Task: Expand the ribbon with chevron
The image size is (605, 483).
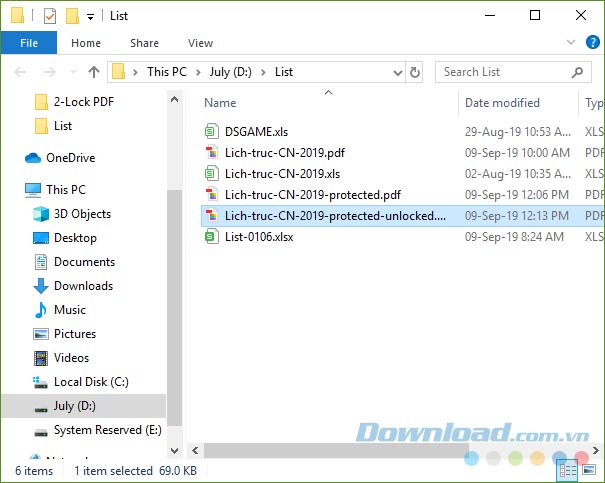Action: pyautogui.click(x=571, y=42)
